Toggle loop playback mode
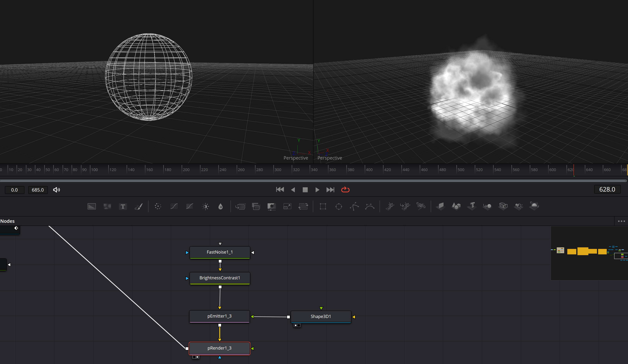Screen dimensions: 628x364 (345, 190)
